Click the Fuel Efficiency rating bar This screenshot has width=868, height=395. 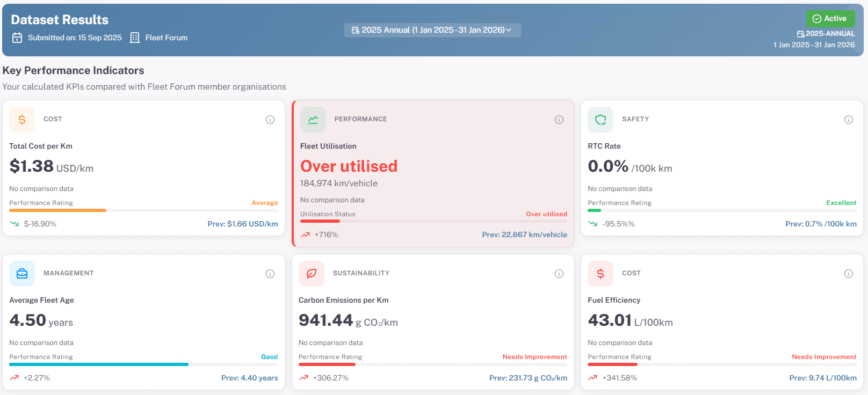[x=722, y=364]
